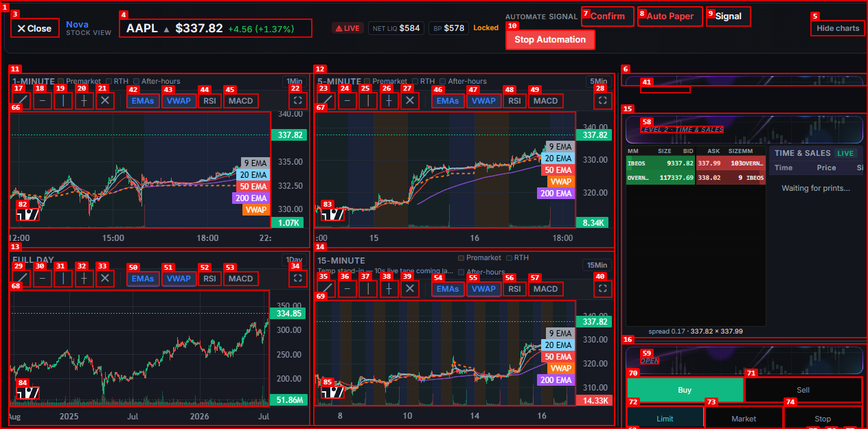Viewport: 868px width, 429px height.
Task: Select horizontal line tool in 15-Minute chart
Action: (347, 288)
